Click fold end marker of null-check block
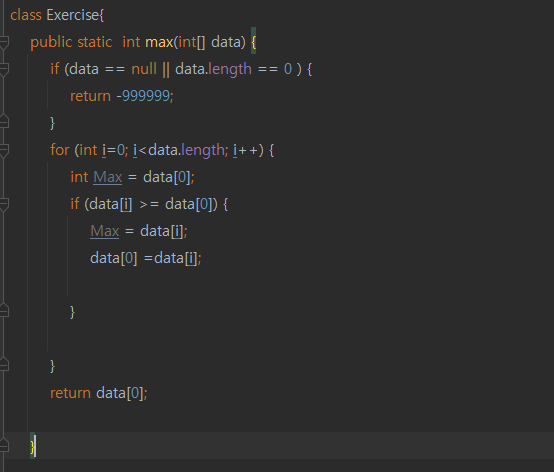 click(x=4, y=122)
